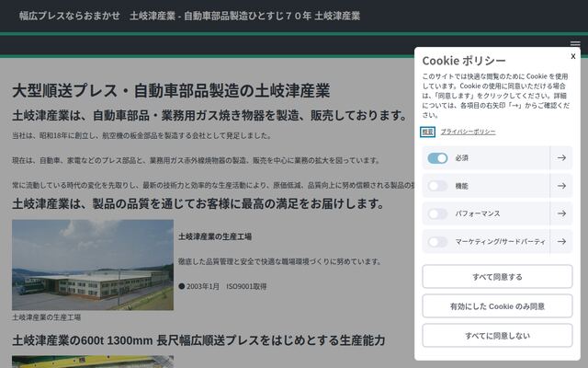Click the 最高の満足をお届けします heading

pos(198,204)
